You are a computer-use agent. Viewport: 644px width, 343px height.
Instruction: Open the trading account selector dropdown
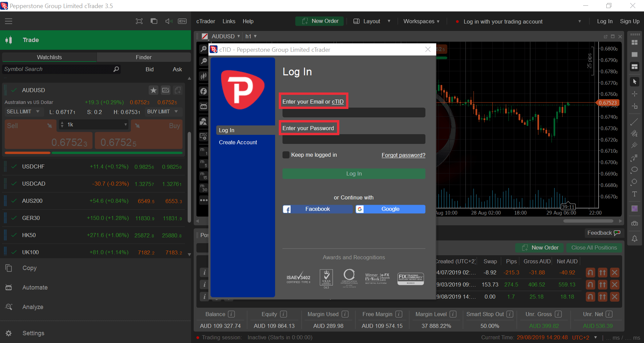coord(579,21)
